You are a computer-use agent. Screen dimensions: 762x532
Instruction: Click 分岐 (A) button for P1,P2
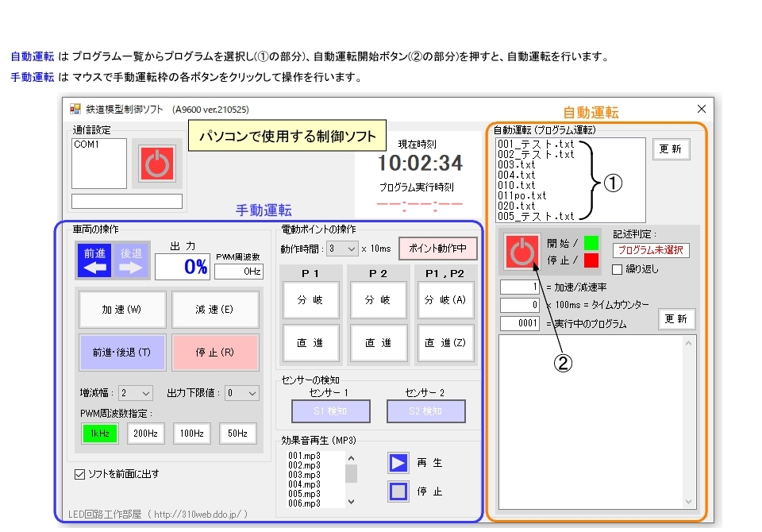point(445,300)
